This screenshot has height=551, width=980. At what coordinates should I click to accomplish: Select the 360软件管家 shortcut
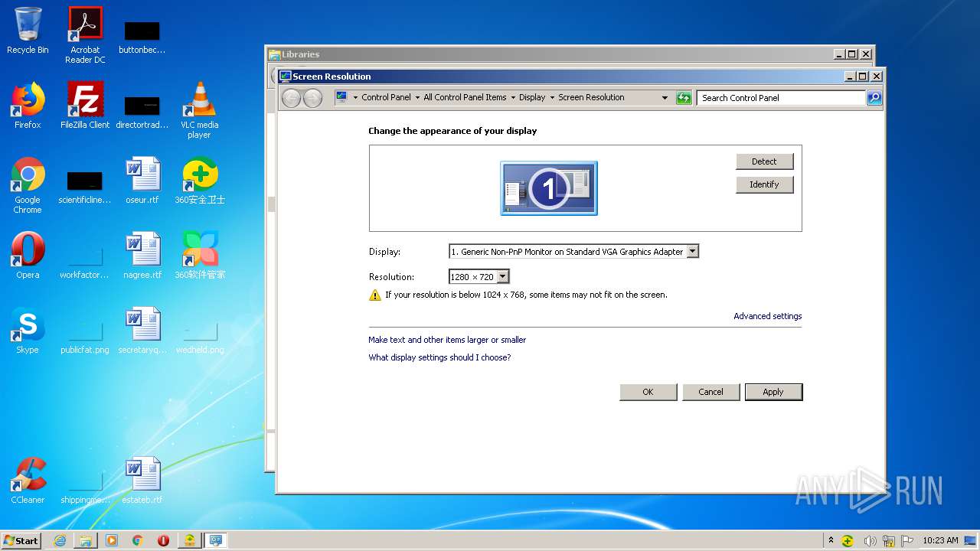click(200, 256)
